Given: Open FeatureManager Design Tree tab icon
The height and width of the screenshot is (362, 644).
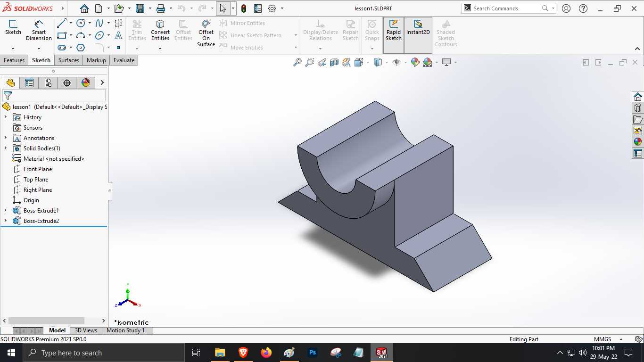Looking at the screenshot, I should (10, 83).
